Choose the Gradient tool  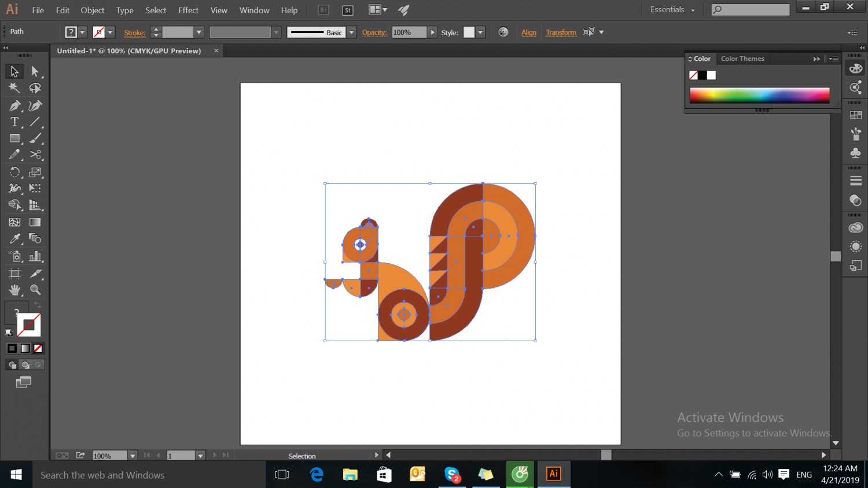click(35, 222)
